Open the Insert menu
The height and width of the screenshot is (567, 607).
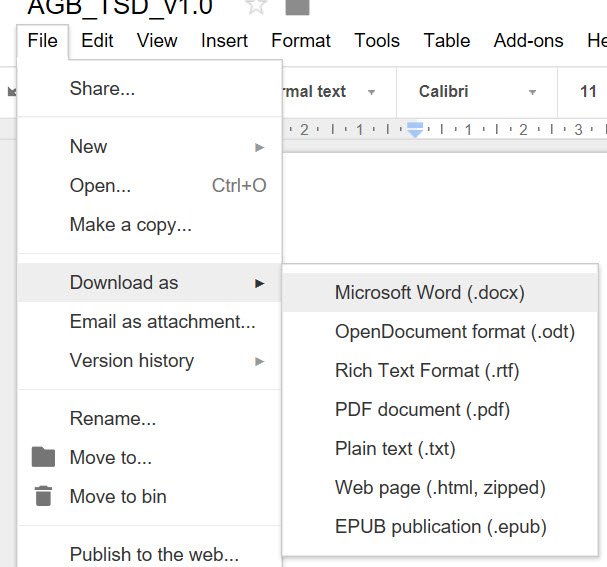[224, 41]
